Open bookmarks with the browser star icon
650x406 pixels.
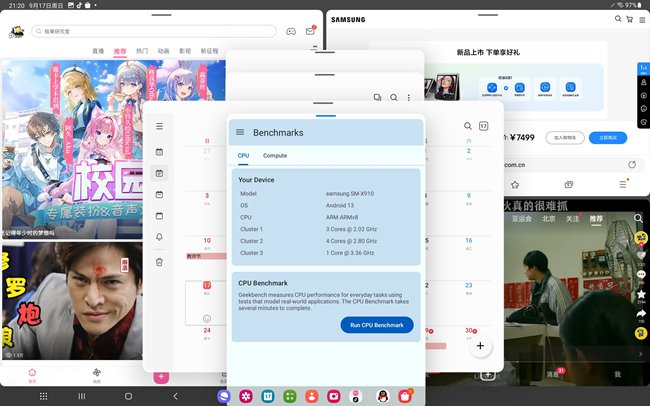point(515,185)
